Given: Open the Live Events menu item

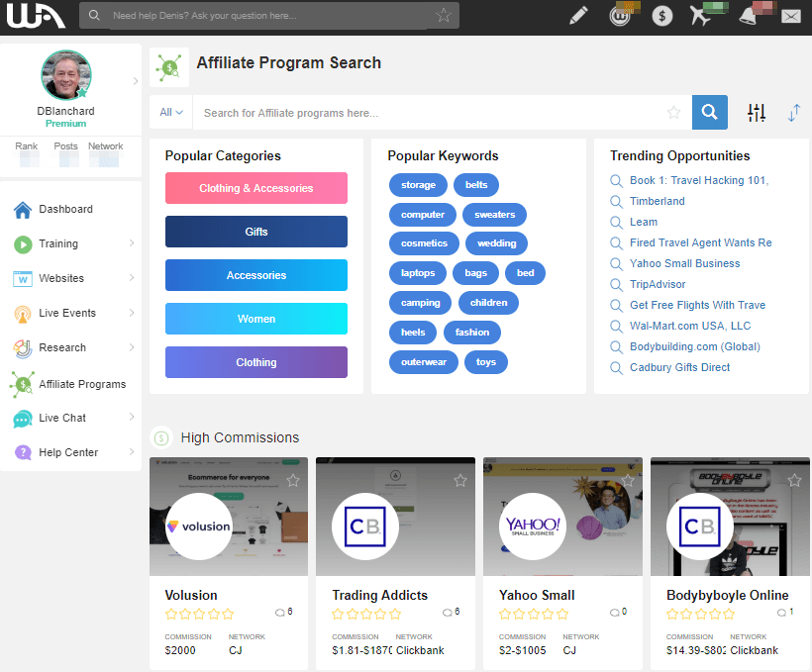Looking at the screenshot, I should (x=66, y=313).
